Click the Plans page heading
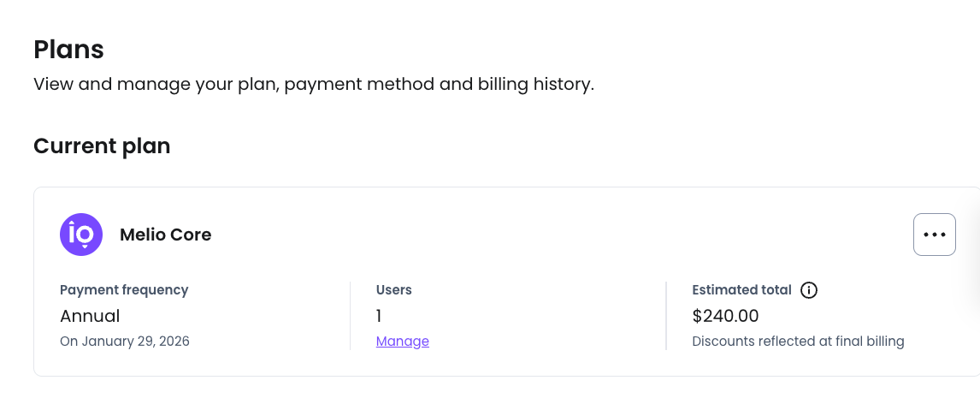Viewport: 980px width, 416px height. point(68,50)
